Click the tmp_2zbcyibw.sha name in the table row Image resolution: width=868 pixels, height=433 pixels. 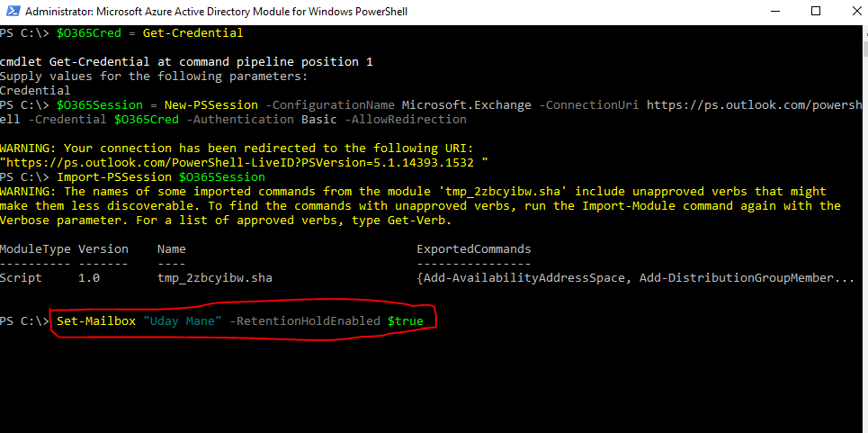[x=214, y=278]
